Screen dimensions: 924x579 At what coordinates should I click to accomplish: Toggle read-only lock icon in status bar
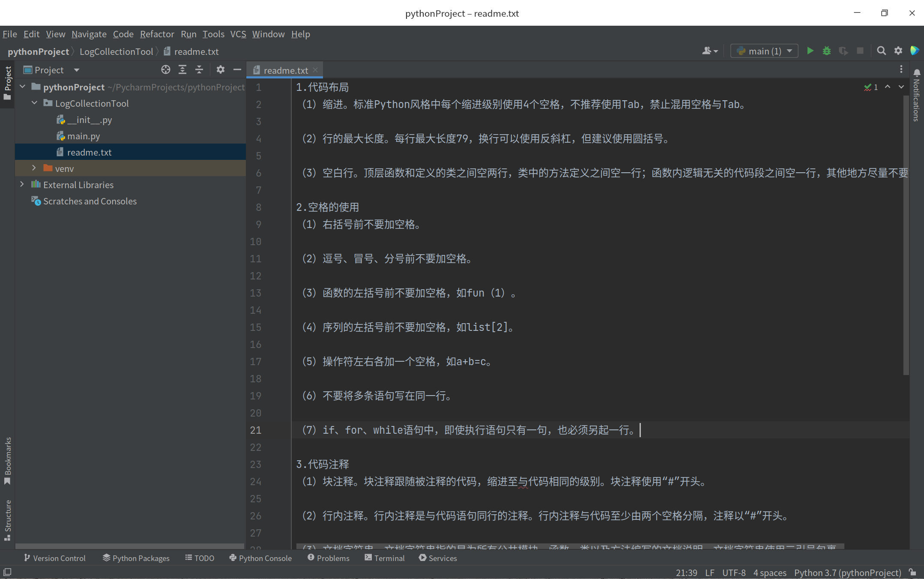[913, 573]
